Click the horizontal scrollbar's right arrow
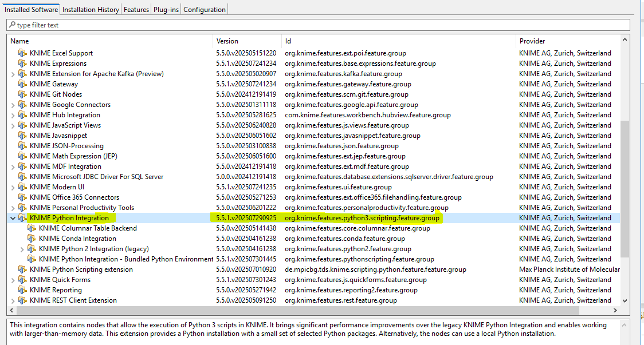Image resolution: width=644 pixels, height=345 pixels. [x=616, y=311]
